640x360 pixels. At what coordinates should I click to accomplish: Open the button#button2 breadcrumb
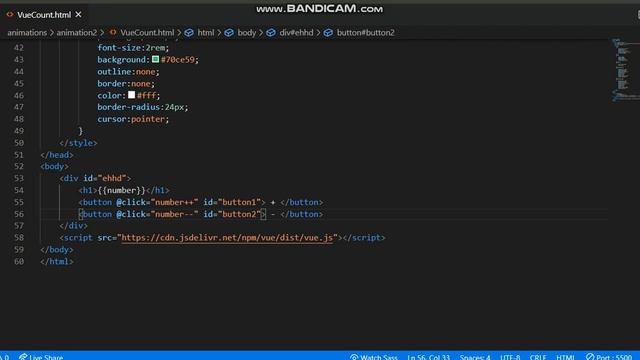tap(365, 33)
